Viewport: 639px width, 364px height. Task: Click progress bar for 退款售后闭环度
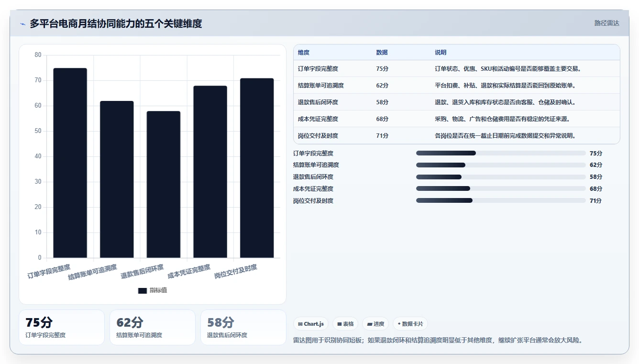[501, 177]
